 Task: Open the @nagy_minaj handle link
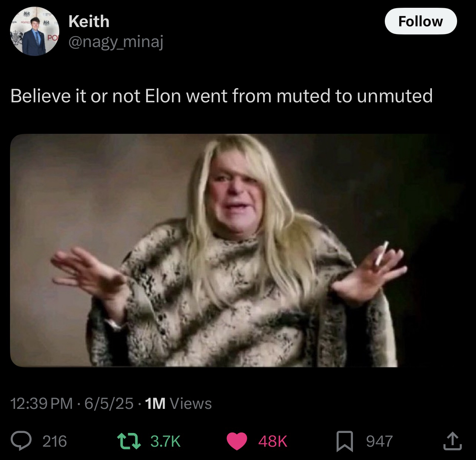pyautogui.click(x=116, y=43)
